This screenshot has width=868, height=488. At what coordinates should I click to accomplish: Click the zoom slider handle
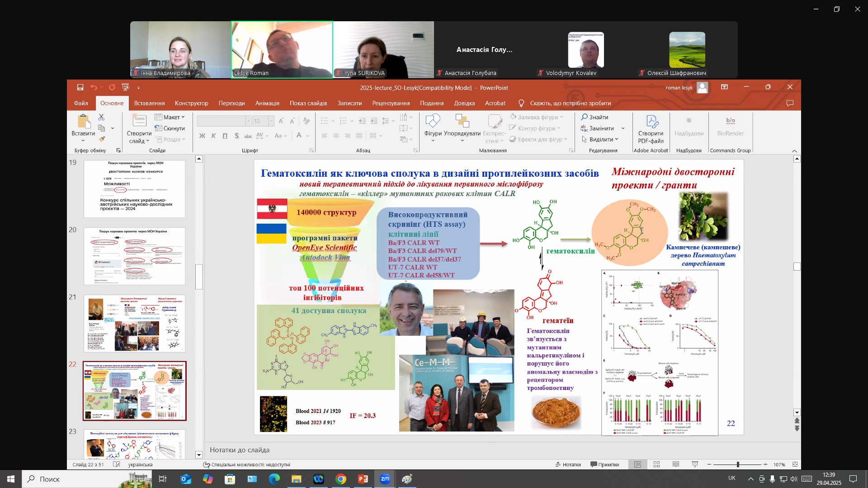738,465
